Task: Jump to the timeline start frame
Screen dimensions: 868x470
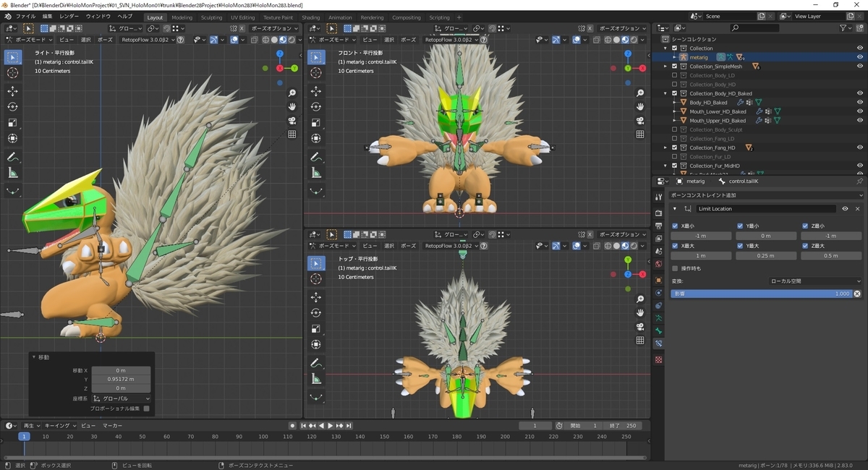Action: (x=304, y=426)
